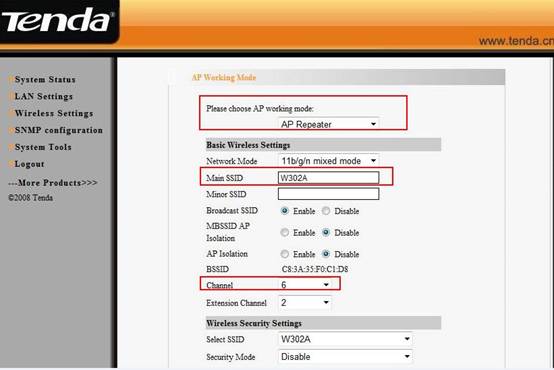Open the Extension Channel dropdown
Image resolution: width=554 pixels, height=370 pixels.
pyautogui.click(x=305, y=303)
